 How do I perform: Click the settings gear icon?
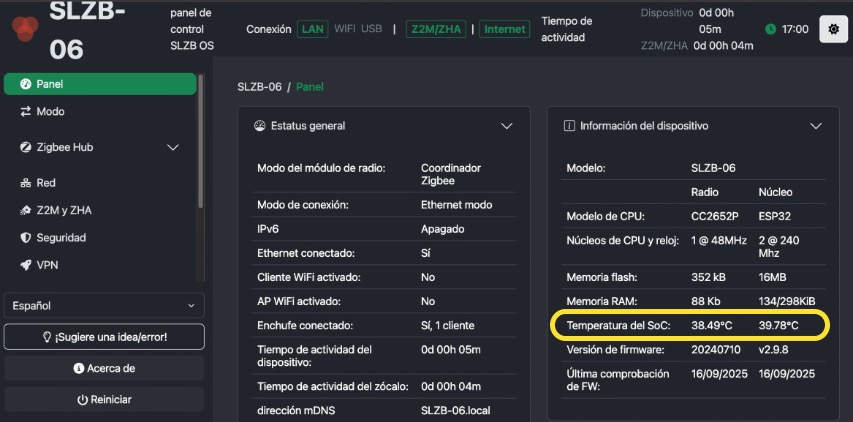[833, 29]
